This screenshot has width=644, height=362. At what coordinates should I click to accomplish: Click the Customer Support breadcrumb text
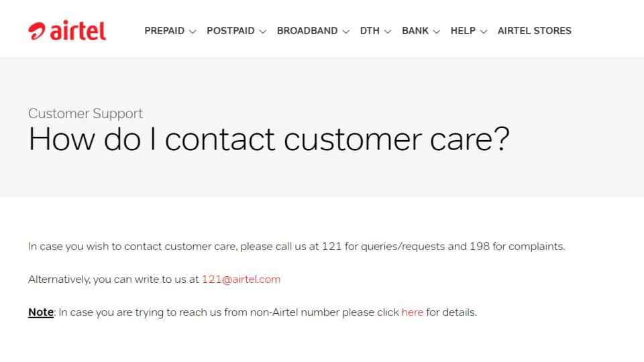click(85, 114)
